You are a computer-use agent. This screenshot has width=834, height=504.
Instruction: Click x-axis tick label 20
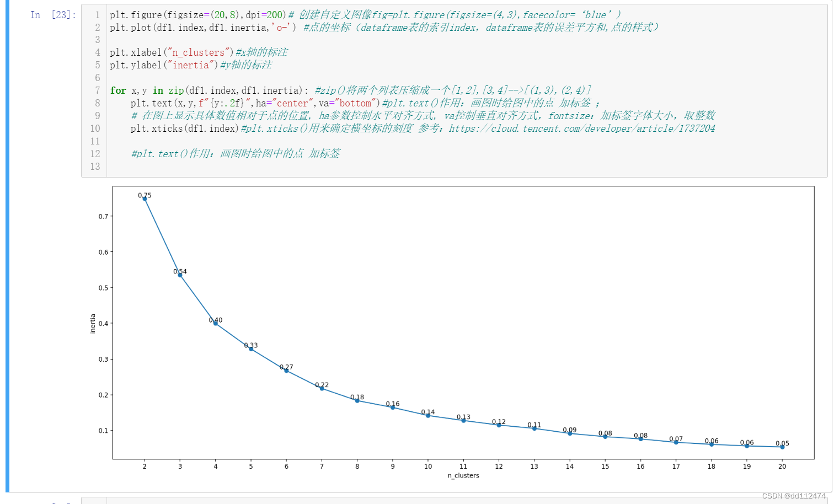(782, 466)
